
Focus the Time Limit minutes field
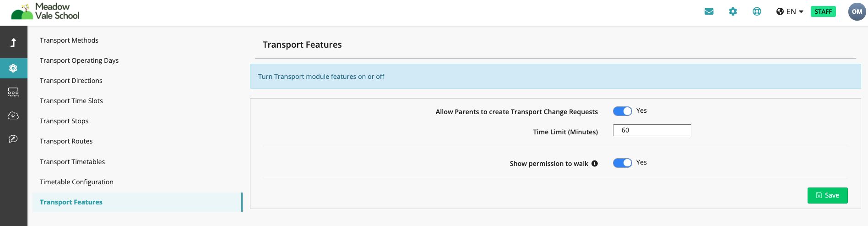coord(652,130)
